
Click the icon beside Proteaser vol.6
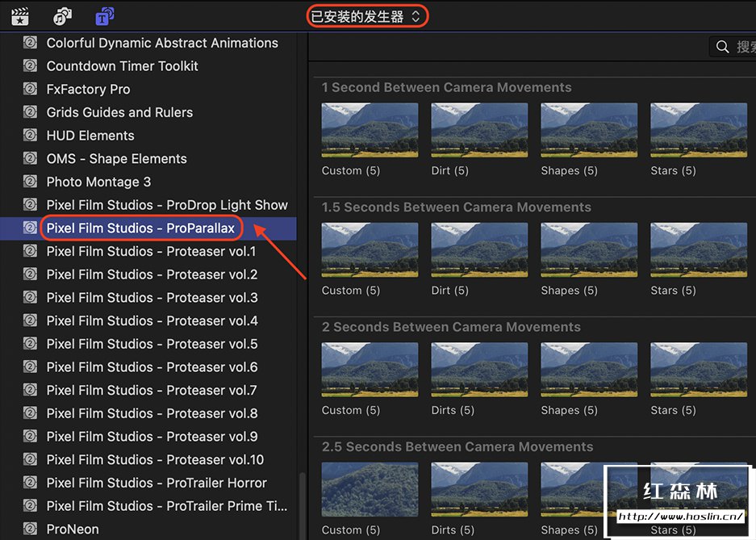(30, 366)
